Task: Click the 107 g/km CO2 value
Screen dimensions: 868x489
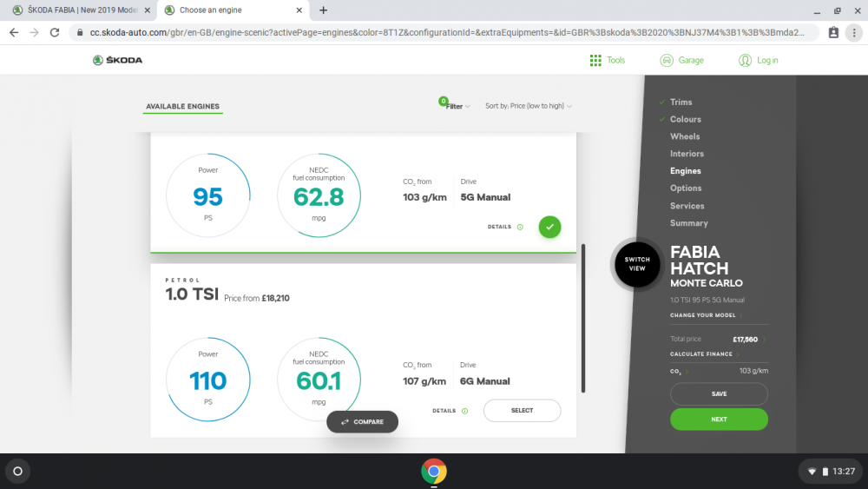Action: click(x=424, y=381)
